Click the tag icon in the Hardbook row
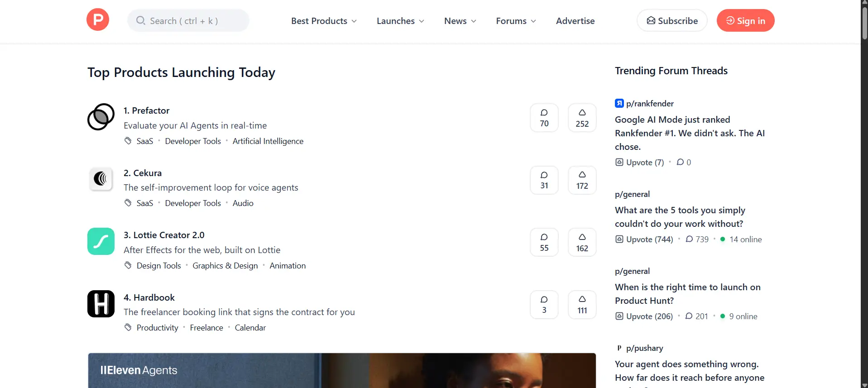This screenshot has width=868, height=388. [128, 327]
